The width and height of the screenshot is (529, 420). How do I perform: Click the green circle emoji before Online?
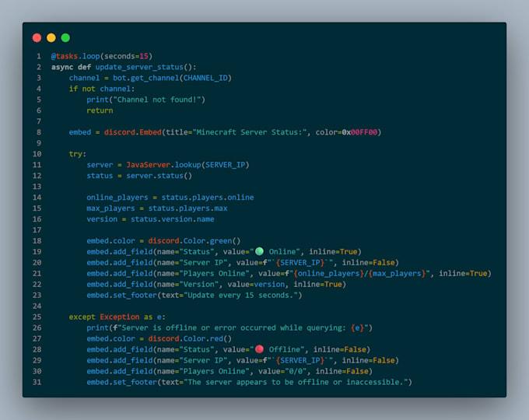(259, 251)
